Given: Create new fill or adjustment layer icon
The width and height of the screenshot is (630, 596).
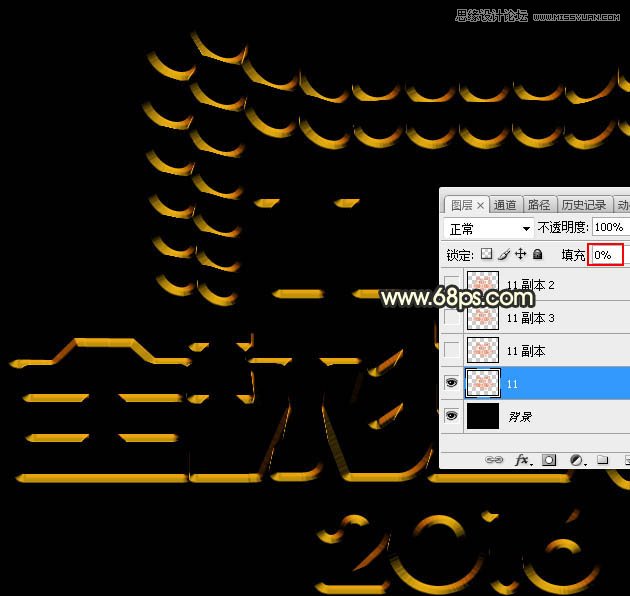Looking at the screenshot, I should click(x=577, y=460).
